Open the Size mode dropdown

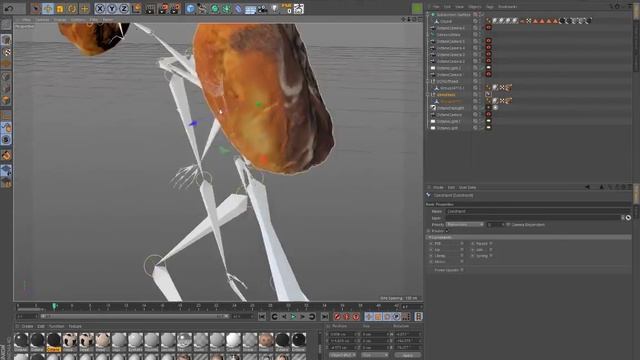(375, 355)
